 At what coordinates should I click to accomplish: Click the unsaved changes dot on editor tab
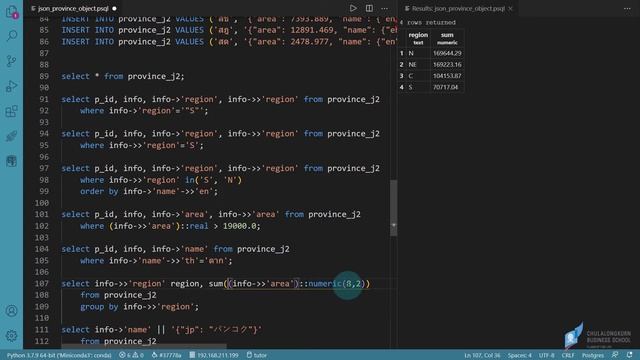(x=114, y=8)
